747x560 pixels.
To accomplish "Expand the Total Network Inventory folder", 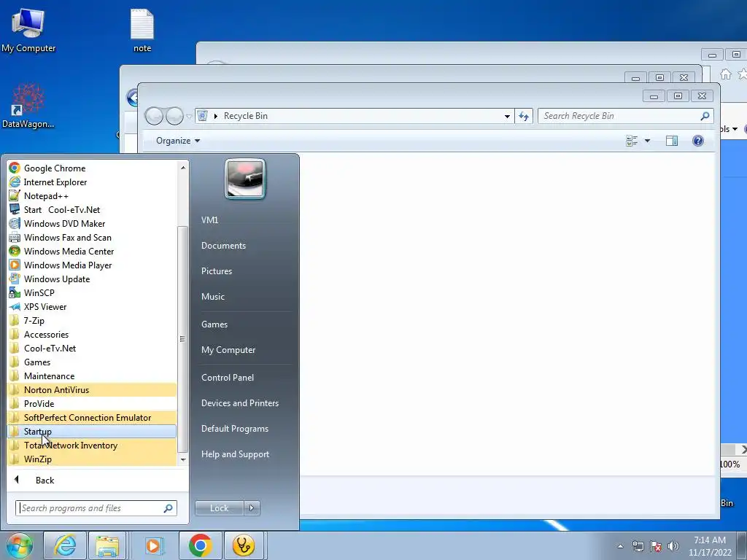I will coord(92,445).
